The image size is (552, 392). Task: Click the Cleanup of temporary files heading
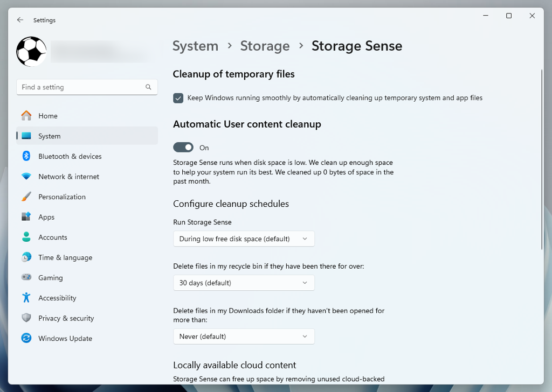pos(234,74)
